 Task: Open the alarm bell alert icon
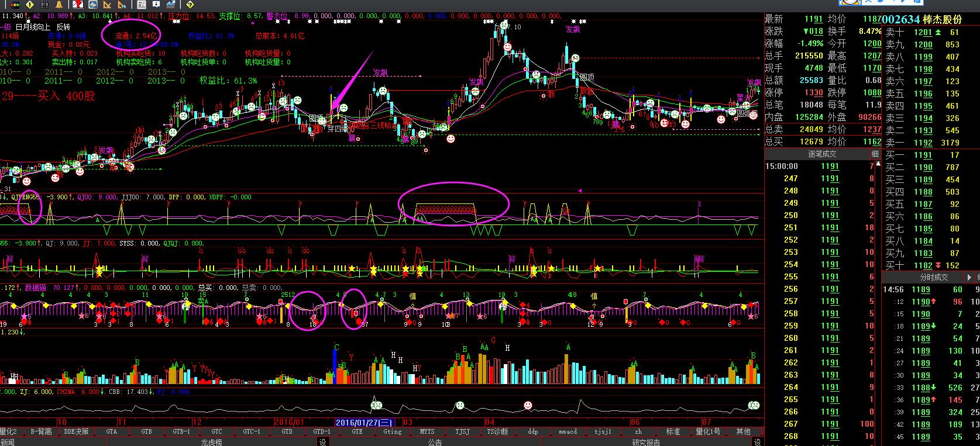click(x=59, y=5)
